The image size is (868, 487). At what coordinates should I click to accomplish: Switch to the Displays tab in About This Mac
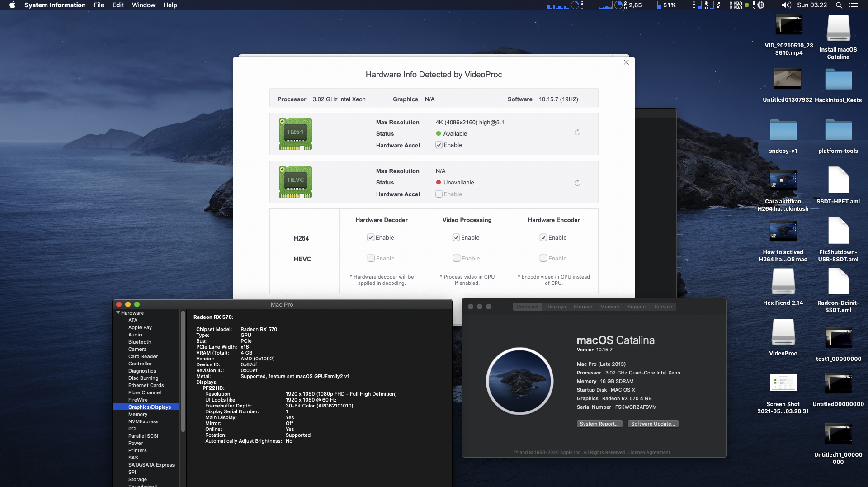[x=556, y=307]
